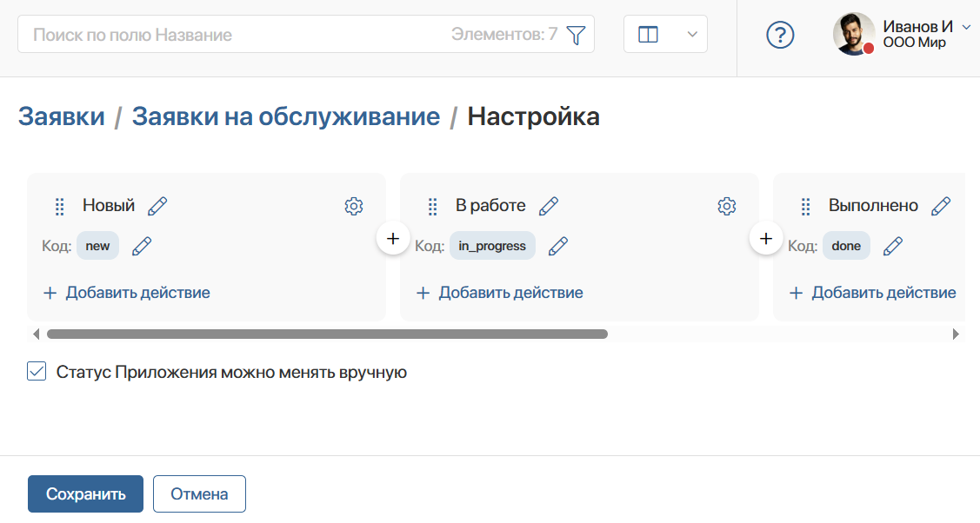Save settings with the Сохранить button
This screenshot has width=980, height=523.
[x=85, y=494]
